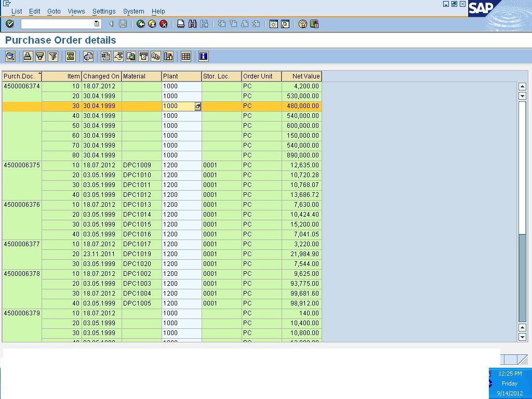
Task: Click the bottommost scroll-down arrow of list
Action: pos(523,337)
